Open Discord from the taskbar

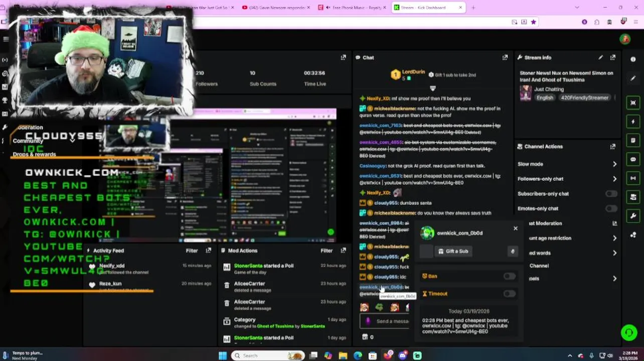click(x=402, y=355)
